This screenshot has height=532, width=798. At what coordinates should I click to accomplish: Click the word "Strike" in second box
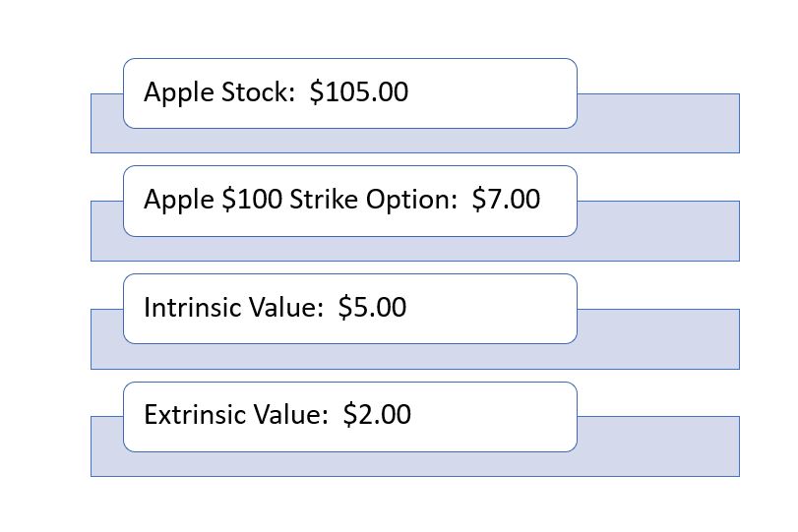tap(325, 200)
